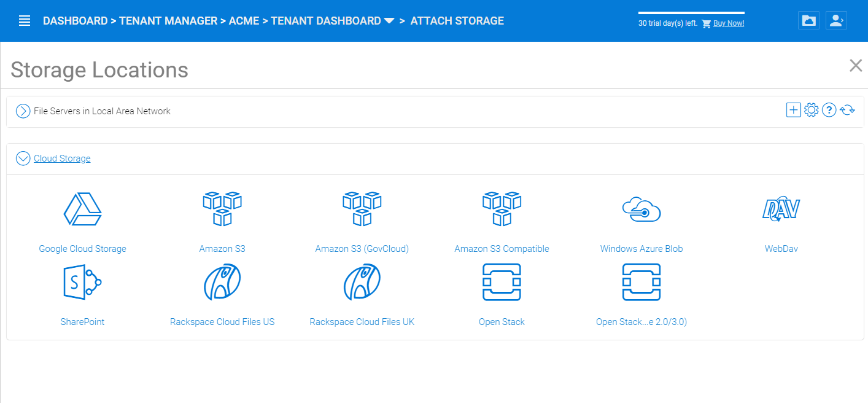
Task: Click the WebDav storage icon
Action: (781, 209)
